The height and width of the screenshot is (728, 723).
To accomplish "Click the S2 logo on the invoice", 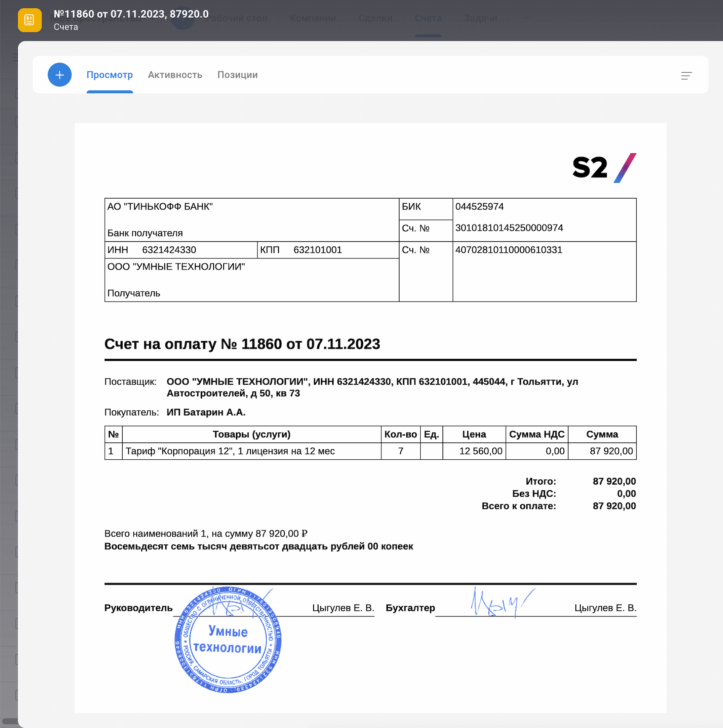I will coord(604,168).
